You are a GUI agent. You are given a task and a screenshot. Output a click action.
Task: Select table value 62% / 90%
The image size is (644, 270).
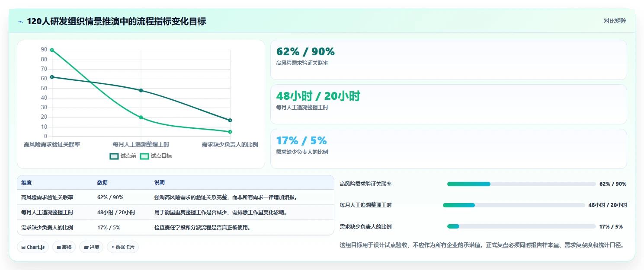[x=110, y=197]
